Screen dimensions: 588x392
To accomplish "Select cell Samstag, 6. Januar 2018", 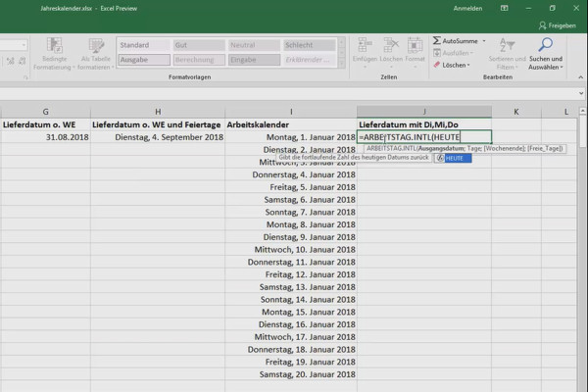I will coord(291,200).
